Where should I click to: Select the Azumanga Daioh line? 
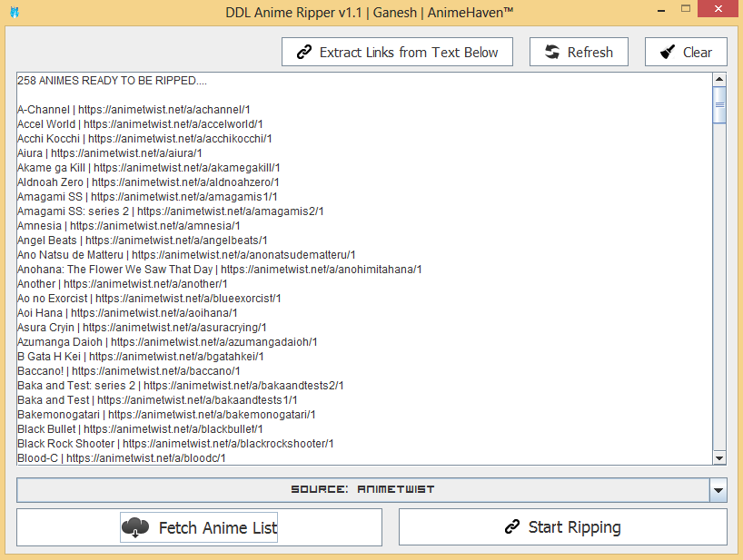167,342
